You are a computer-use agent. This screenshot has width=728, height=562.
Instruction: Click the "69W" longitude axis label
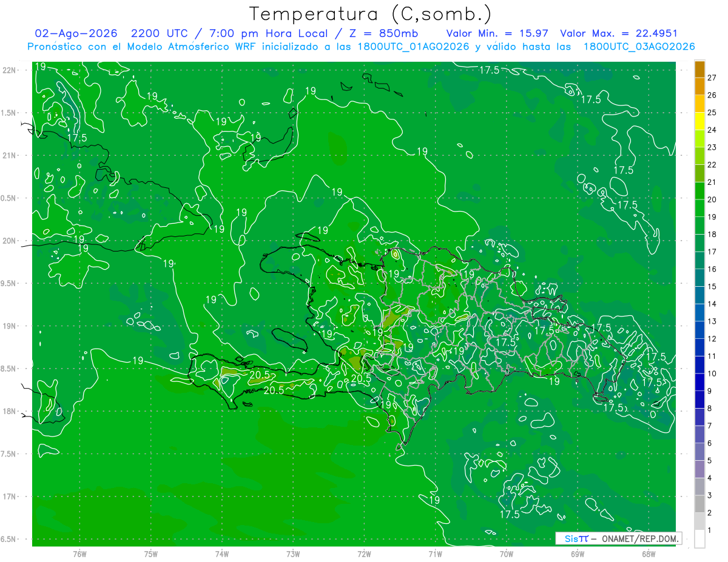click(x=578, y=554)
